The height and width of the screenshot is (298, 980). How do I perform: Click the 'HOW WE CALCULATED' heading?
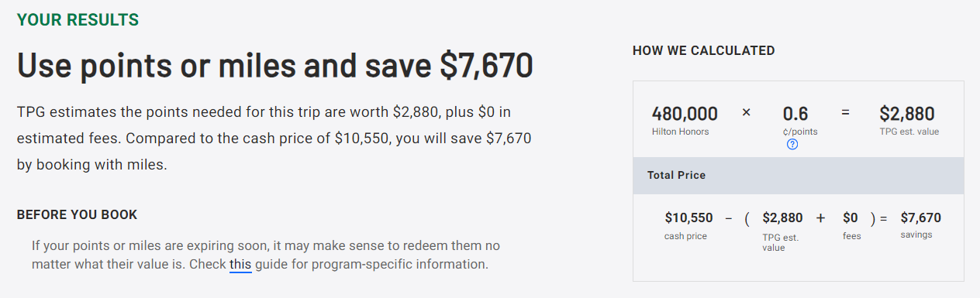[703, 51]
